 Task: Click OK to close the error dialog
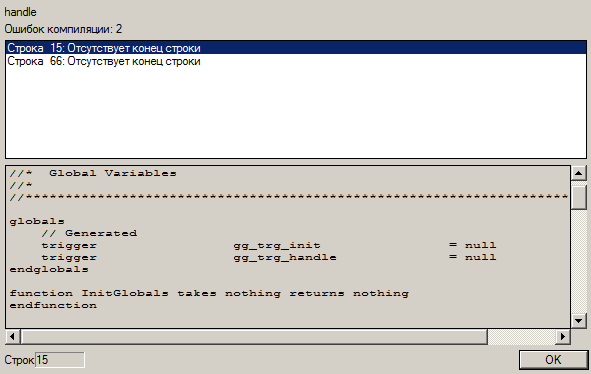[x=553, y=360]
